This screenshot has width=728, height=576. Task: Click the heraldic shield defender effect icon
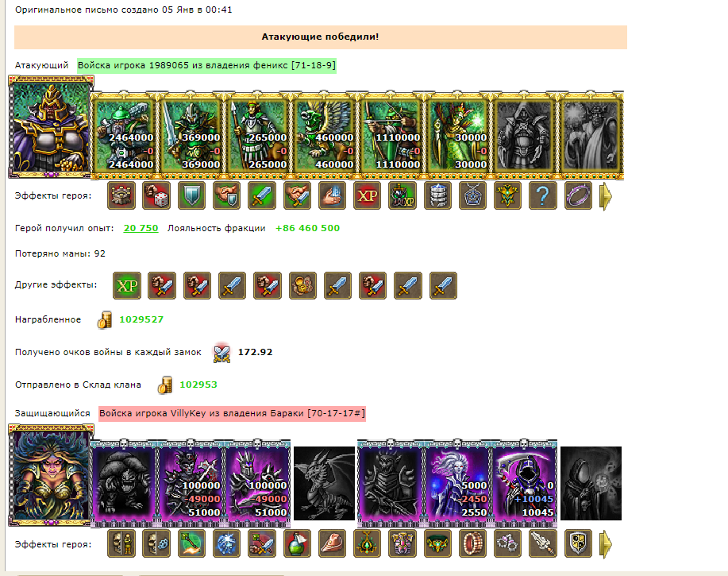[578, 543]
